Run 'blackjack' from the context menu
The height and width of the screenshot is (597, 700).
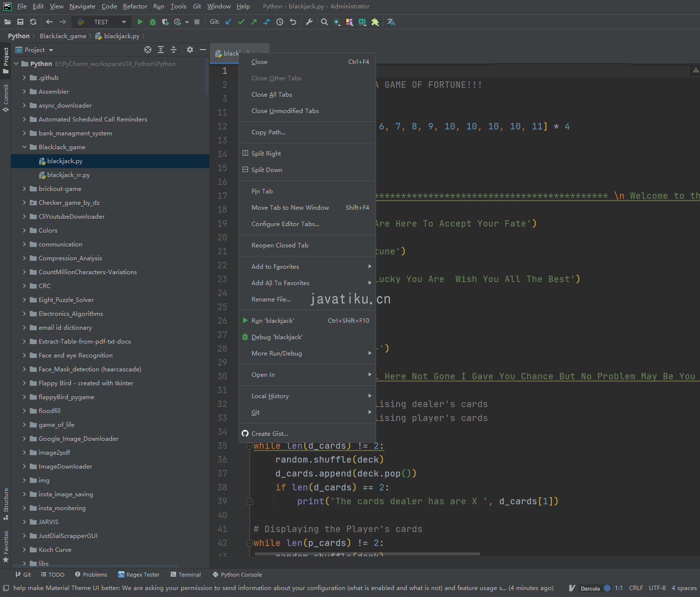(273, 320)
